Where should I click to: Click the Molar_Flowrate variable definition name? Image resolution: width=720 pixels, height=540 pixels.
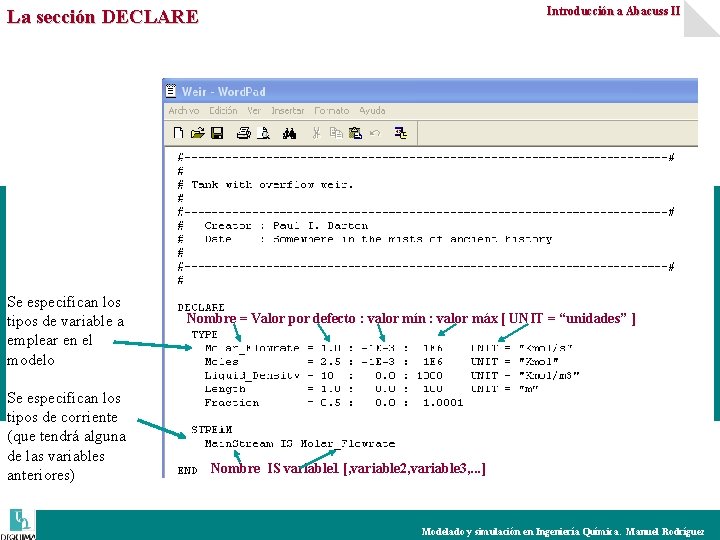252,348
